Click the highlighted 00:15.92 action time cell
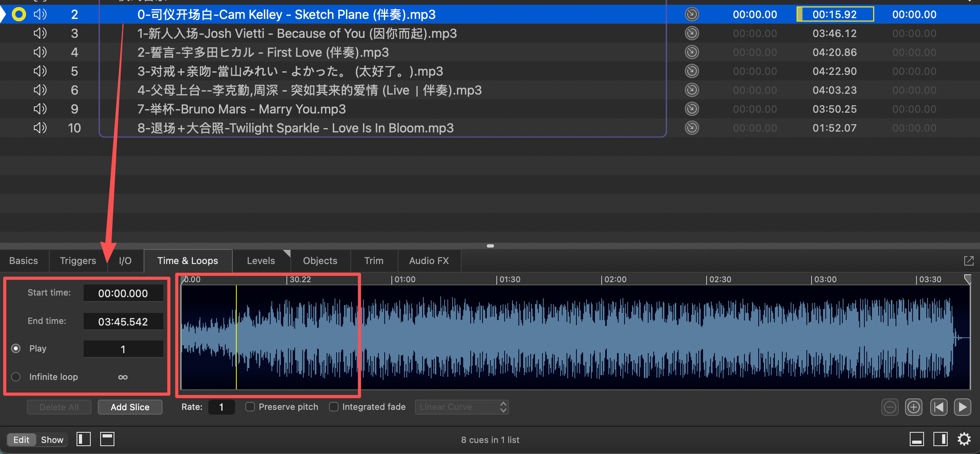 pos(835,15)
